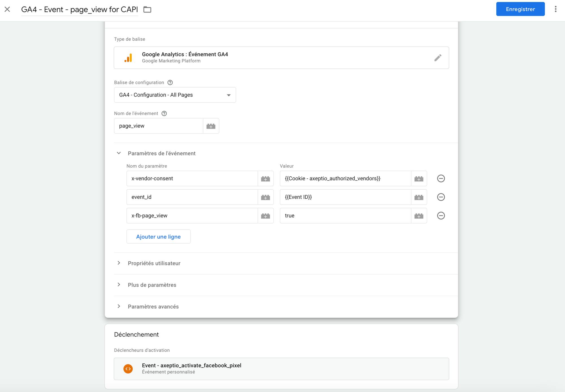Click the page_view event name field

pos(158,126)
